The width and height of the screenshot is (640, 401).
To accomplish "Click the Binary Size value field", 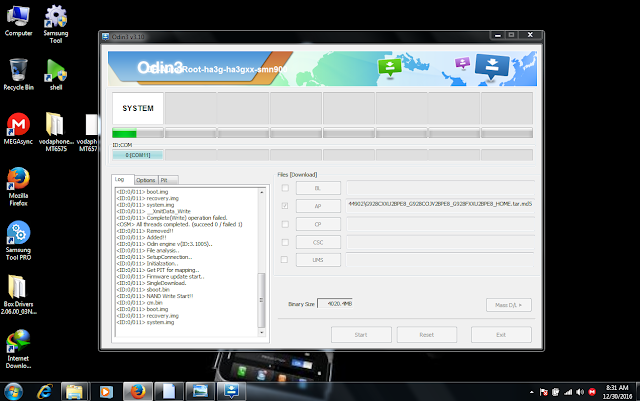I will (x=335, y=304).
